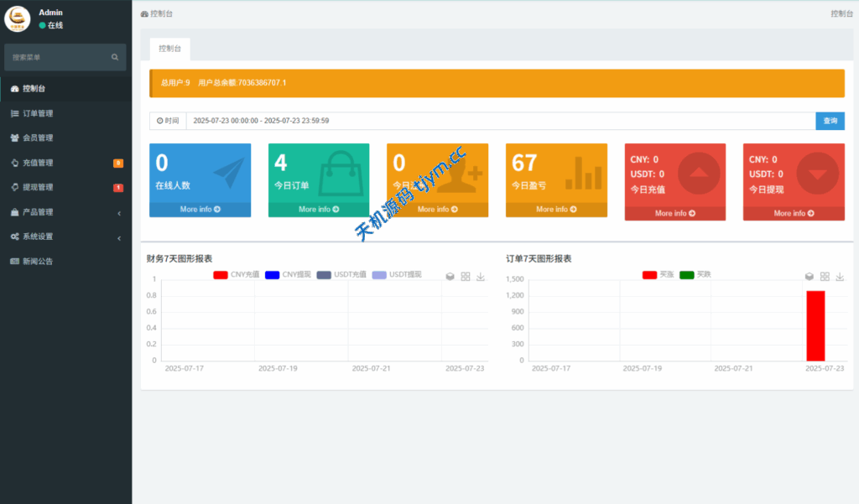
Task: Click the blue 查询 button
Action: coord(830,121)
